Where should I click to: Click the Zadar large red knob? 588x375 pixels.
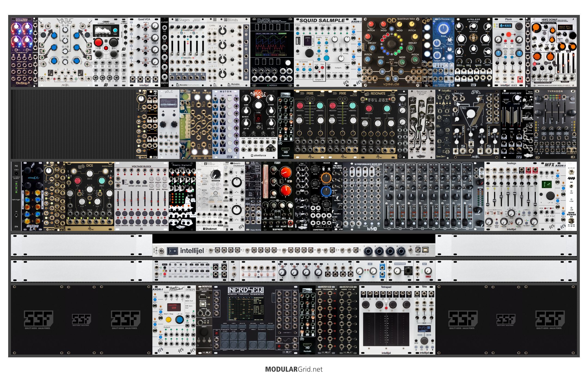point(98,43)
